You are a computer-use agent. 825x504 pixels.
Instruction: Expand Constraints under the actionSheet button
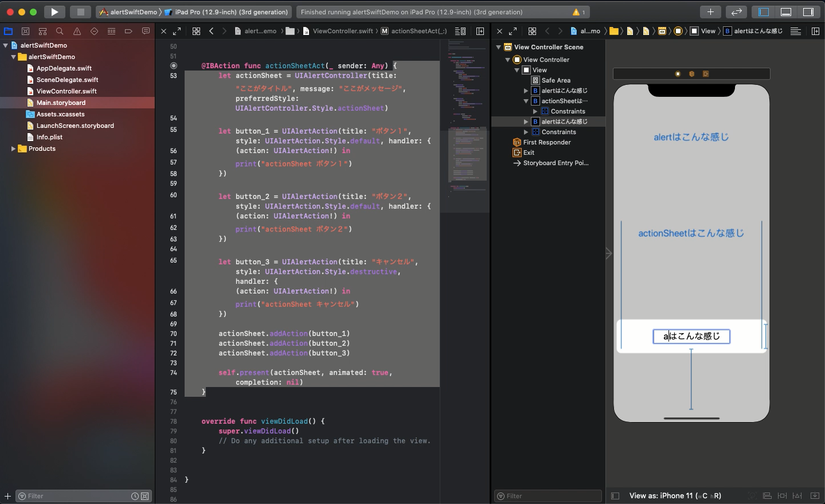tap(535, 111)
